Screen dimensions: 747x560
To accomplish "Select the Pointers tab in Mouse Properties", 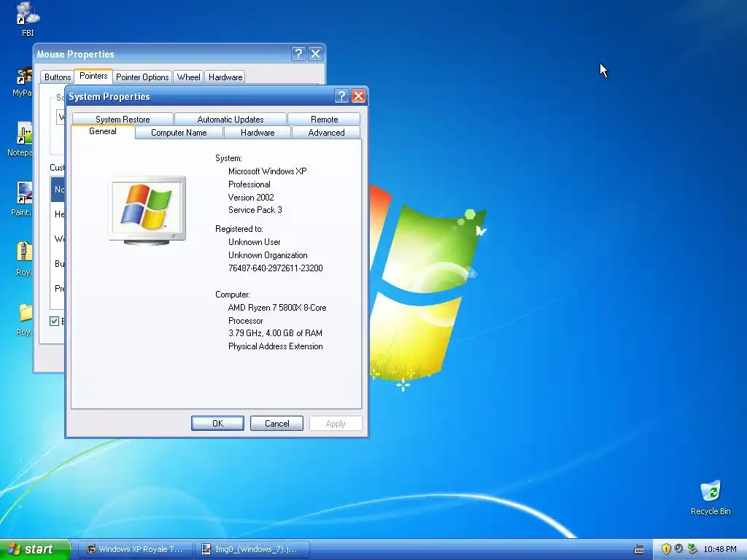I will click(93, 76).
